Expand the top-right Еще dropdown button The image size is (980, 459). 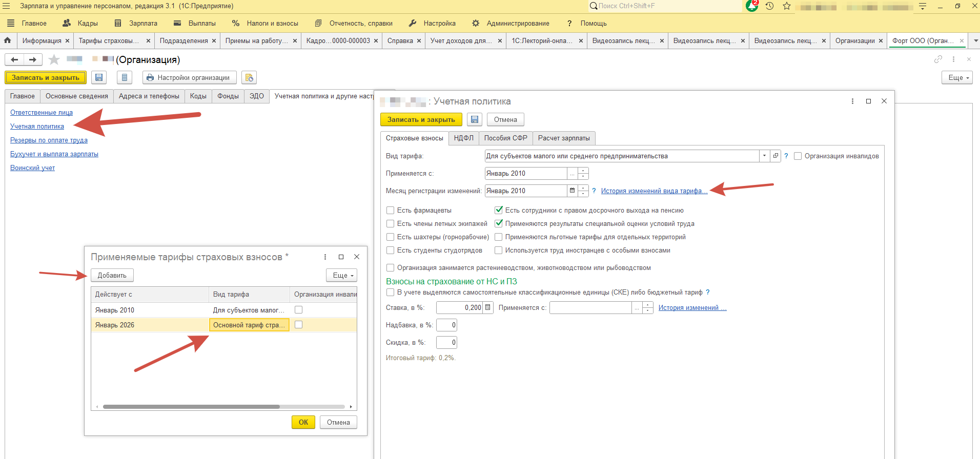[x=956, y=77]
